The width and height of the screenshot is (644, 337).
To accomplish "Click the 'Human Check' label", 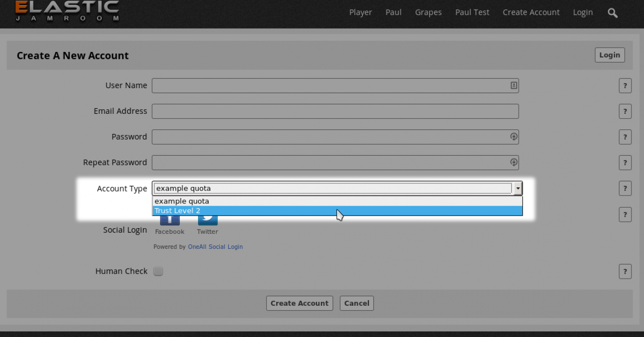I will (x=121, y=271).
